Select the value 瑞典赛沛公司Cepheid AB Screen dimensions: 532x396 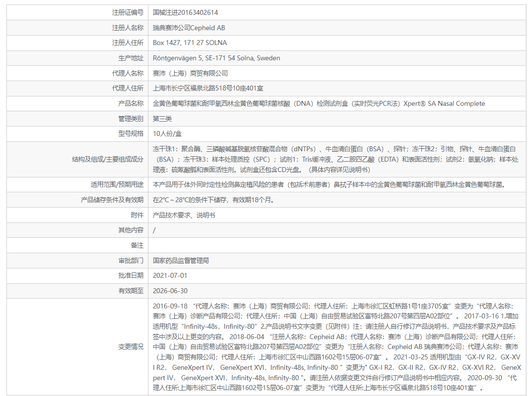189,28
